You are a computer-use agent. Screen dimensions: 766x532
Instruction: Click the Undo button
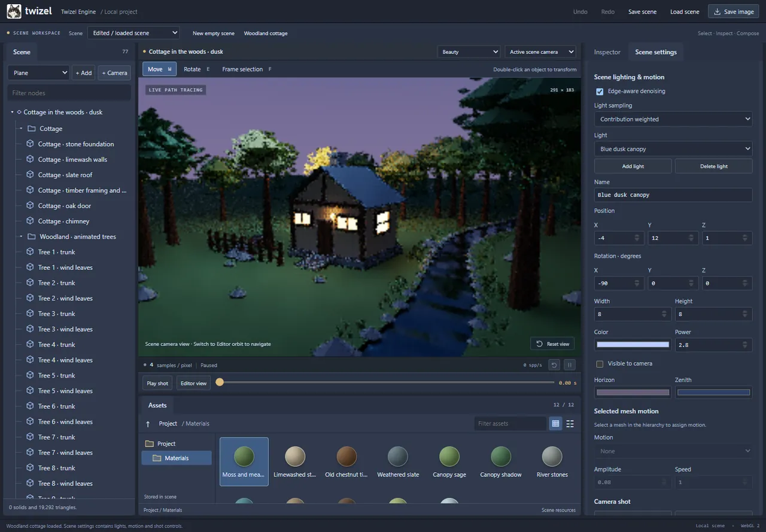[580, 11]
